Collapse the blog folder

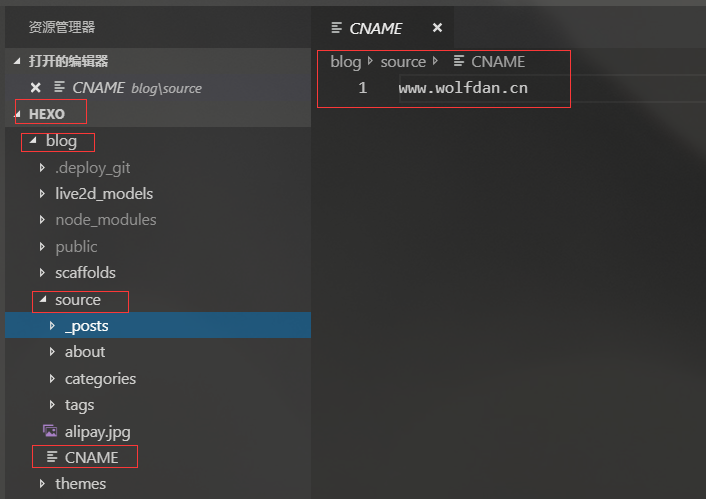click(34, 141)
